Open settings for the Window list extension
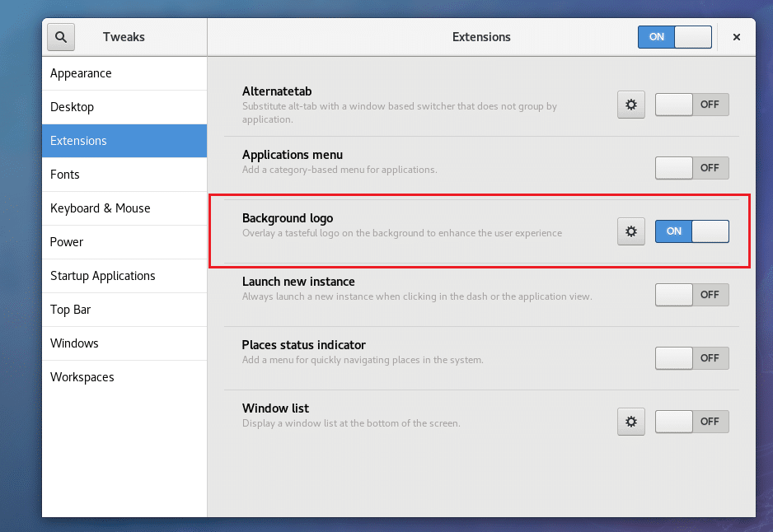Screen dimensions: 773x532 (630, 421)
